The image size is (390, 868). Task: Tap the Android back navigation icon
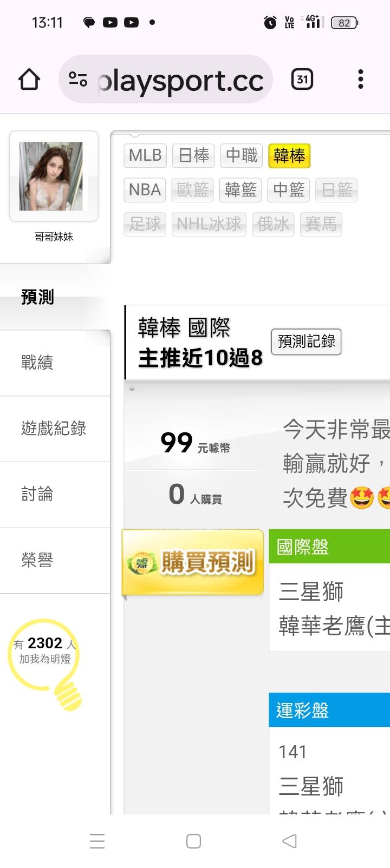coord(290,841)
